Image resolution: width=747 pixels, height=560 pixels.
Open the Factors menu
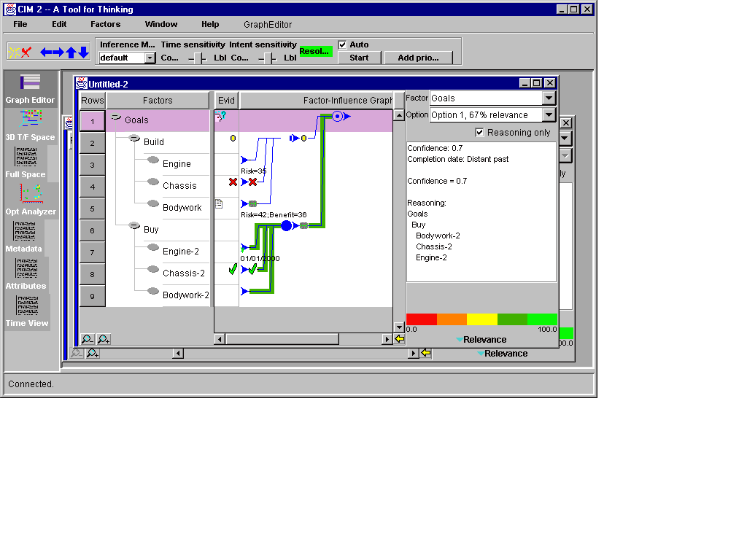(x=105, y=24)
